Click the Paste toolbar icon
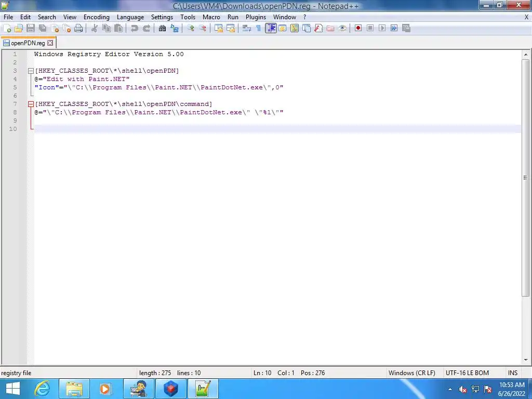 (118, 28)
